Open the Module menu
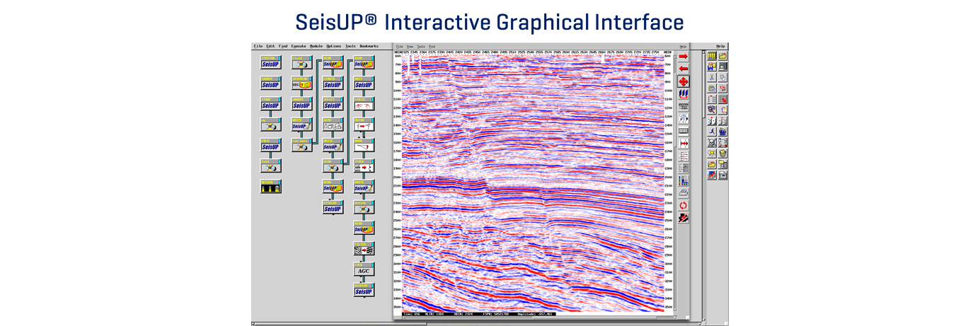980x326 pixels. (x=316, y=46)
